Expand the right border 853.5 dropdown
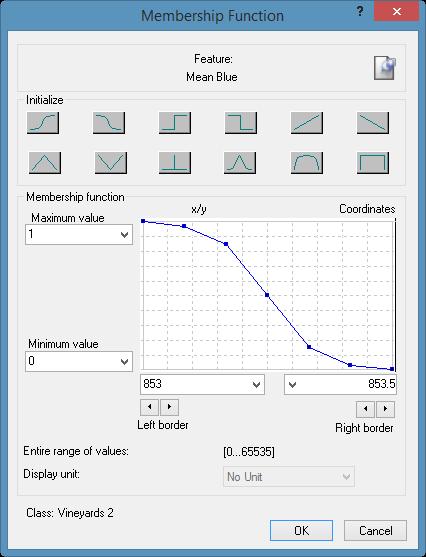This screenshot has height=557, width=426. (x=292, y=385)
